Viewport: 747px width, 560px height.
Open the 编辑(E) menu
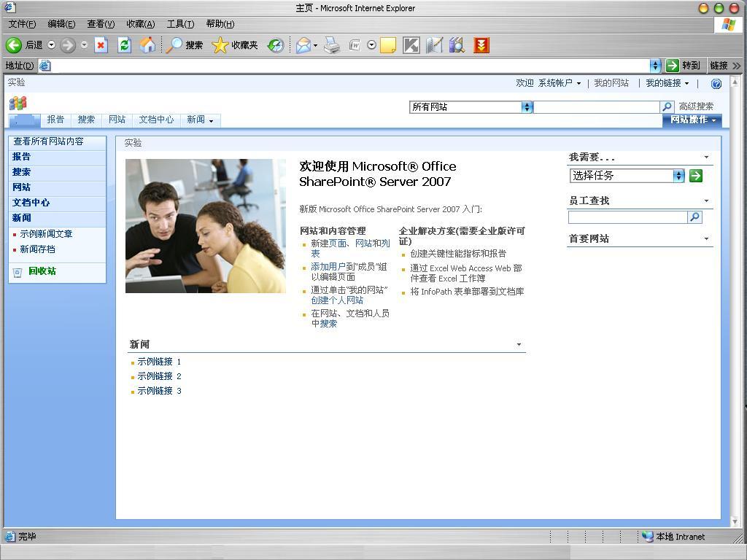coord(61,24)
